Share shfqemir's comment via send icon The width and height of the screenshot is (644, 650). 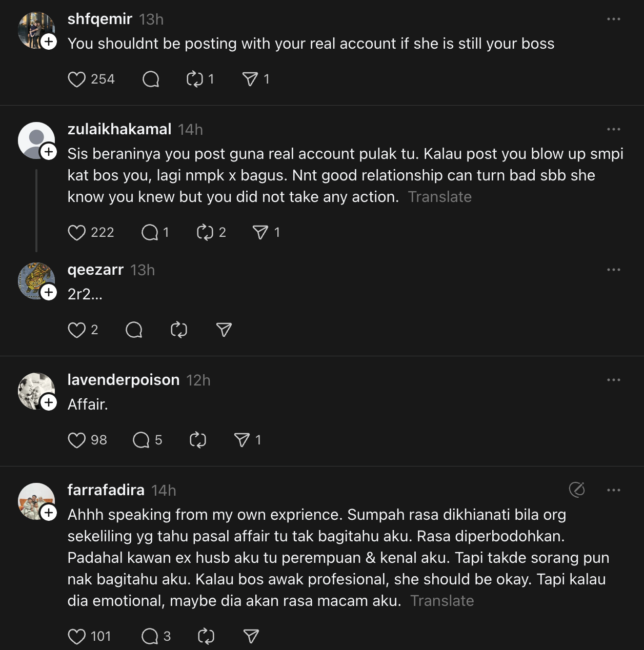pos(250,79)
